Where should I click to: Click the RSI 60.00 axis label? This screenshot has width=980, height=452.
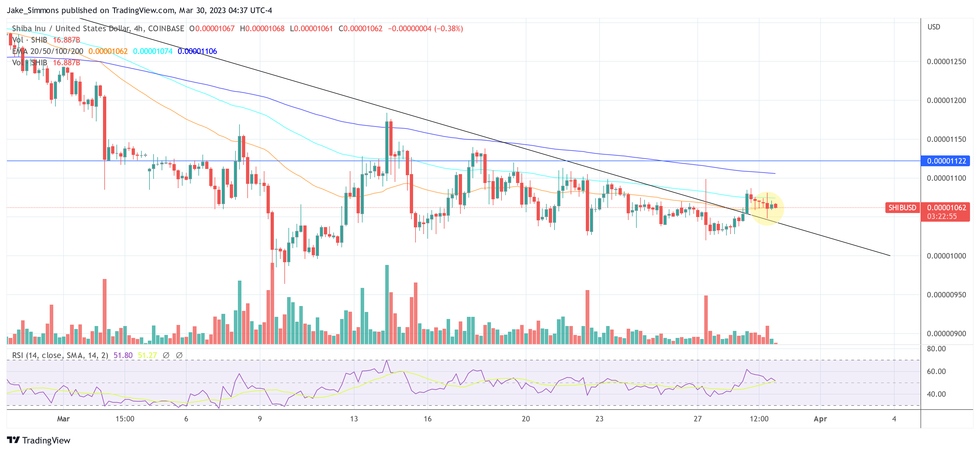click(x=936, y=371)
